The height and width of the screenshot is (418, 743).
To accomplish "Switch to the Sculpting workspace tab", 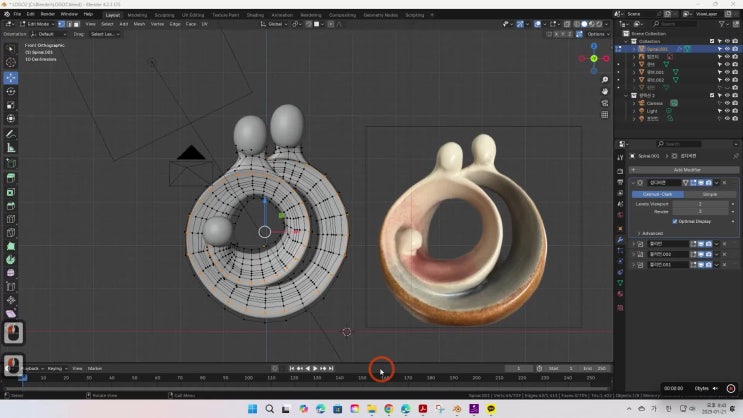I will [163, 15].
